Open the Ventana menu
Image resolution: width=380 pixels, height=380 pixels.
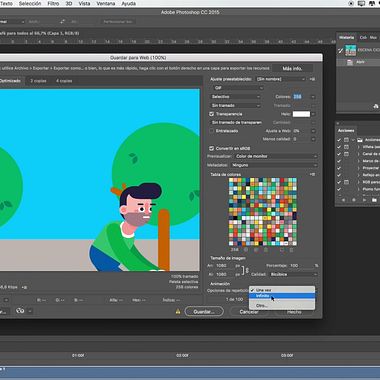106,3
